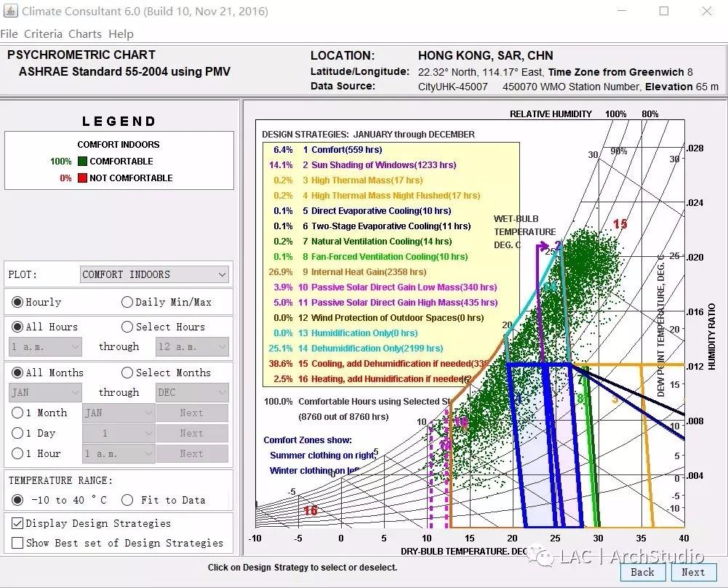Open the DEC end month dropdown
Image resolution: width=728 pixels, height=588 pixels.
192,392
